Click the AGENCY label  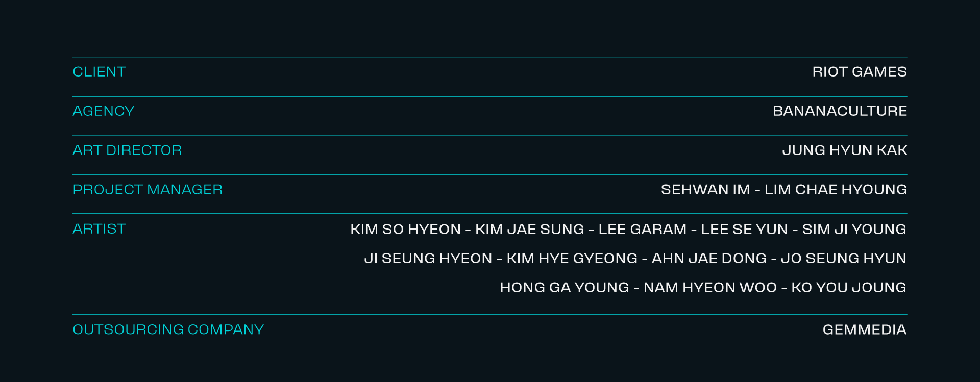pos(103,111)
